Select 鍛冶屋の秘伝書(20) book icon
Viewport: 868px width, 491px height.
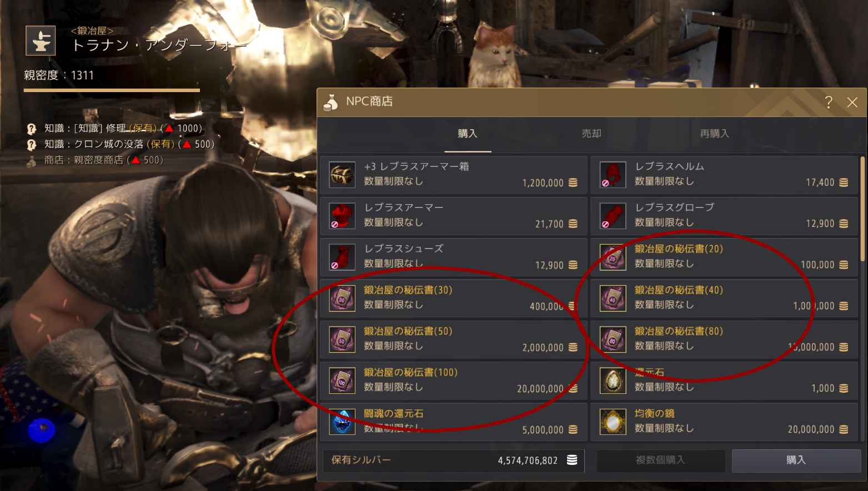pos(613,257)
